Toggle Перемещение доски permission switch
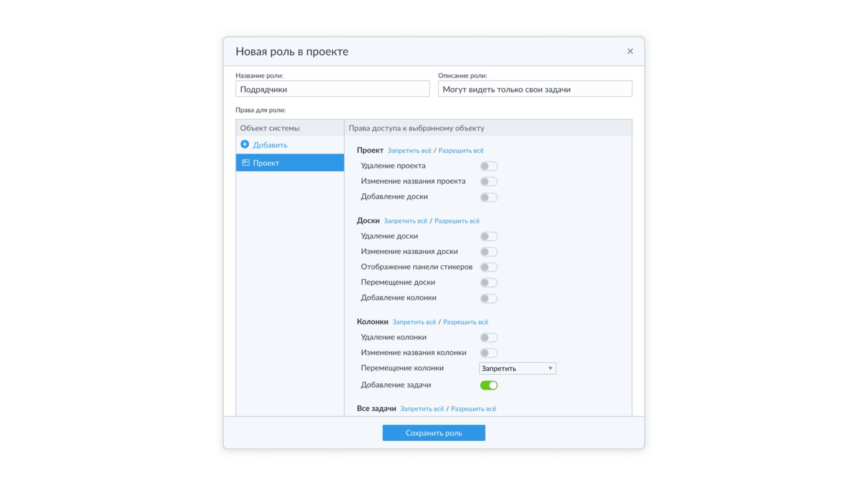The image size is (868, 487). pyautogui.click(x=488, y=283)
